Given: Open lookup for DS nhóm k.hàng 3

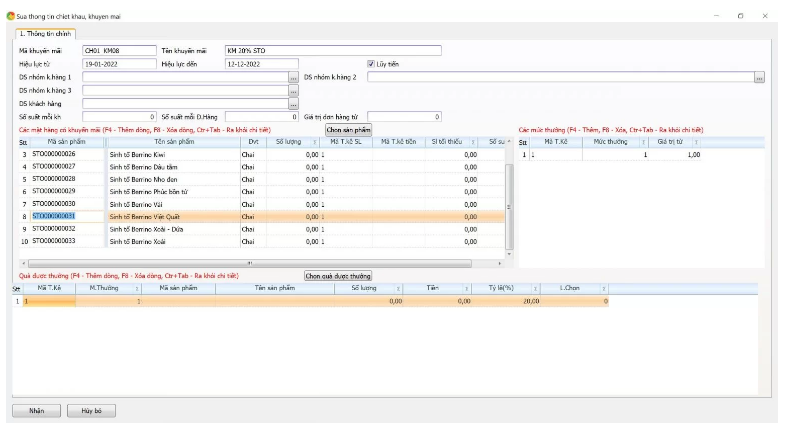Looking at the screenshot, I should pos(293,90).
